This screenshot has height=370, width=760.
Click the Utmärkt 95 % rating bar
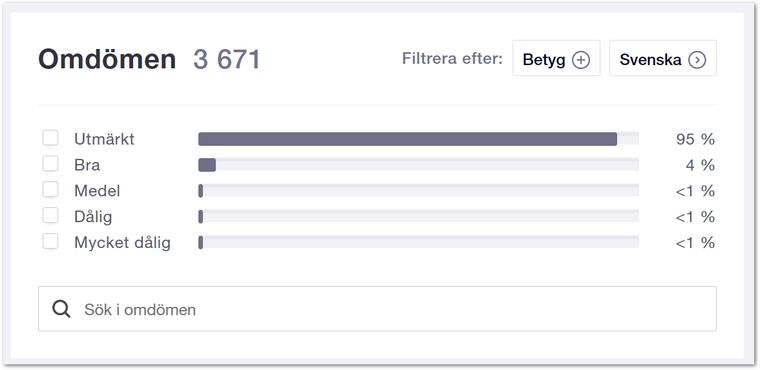click(x=419, y=139)
